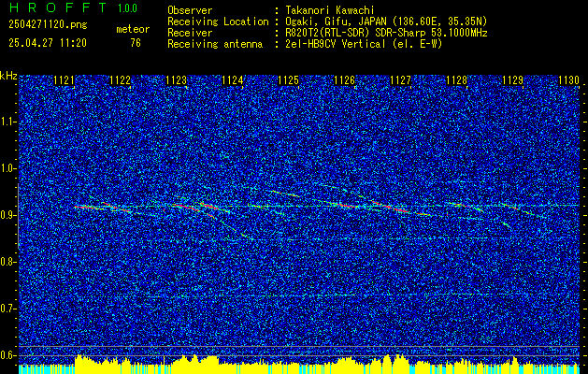Click the 1128 time marker
This screenshot has width=588, height=374.
click(457, 80)
